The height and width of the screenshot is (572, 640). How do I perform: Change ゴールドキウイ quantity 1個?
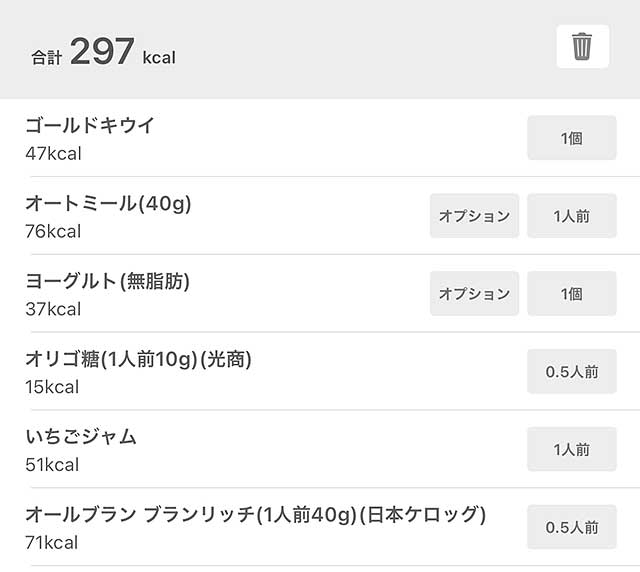[x=571, y=138]
